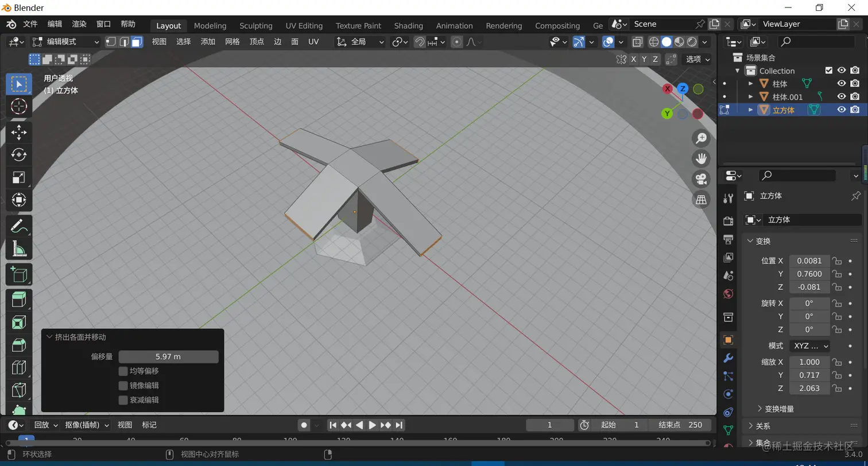Toggle camera view with camera icon

coord(701,178)
